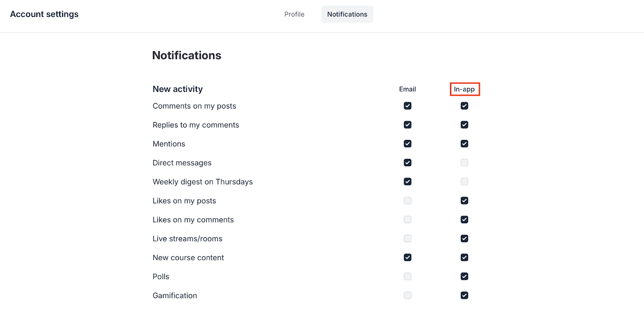Check the Email box for Polls
Screen dimensions: 644x310
(407, 276)
